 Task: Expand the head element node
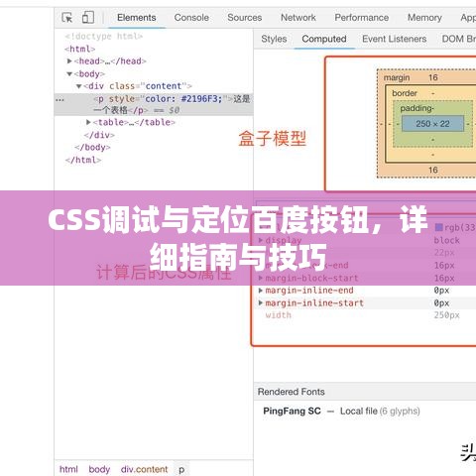[69, 61]
